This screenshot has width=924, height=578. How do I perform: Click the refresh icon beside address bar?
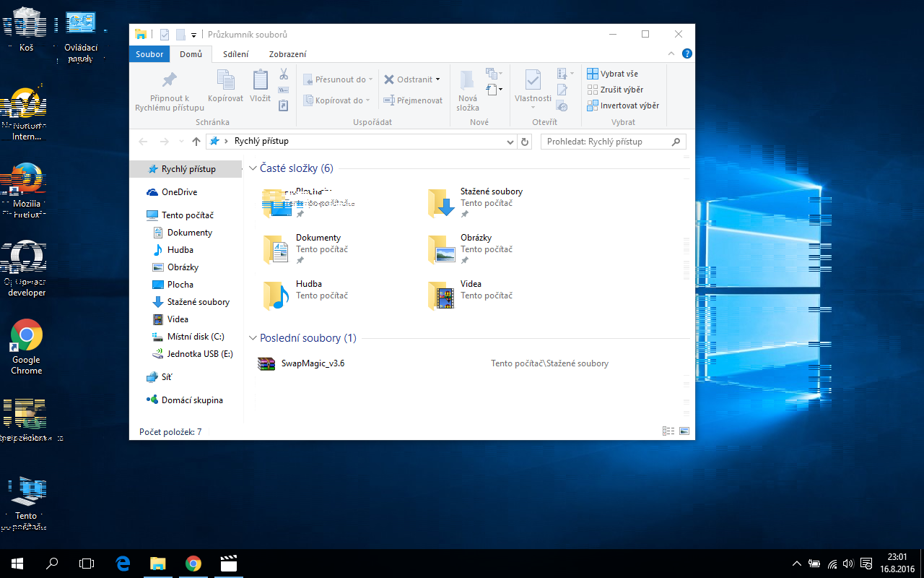(x=526, y=142)
